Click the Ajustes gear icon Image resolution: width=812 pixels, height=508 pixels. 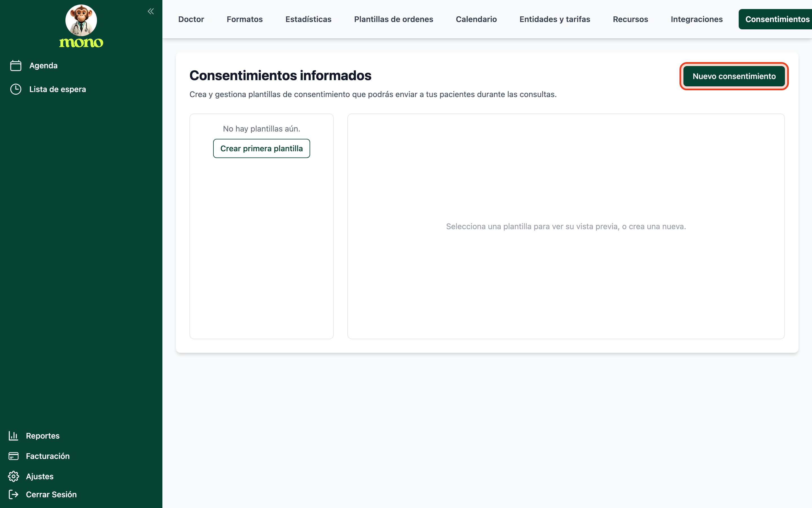tap(14, 476)
